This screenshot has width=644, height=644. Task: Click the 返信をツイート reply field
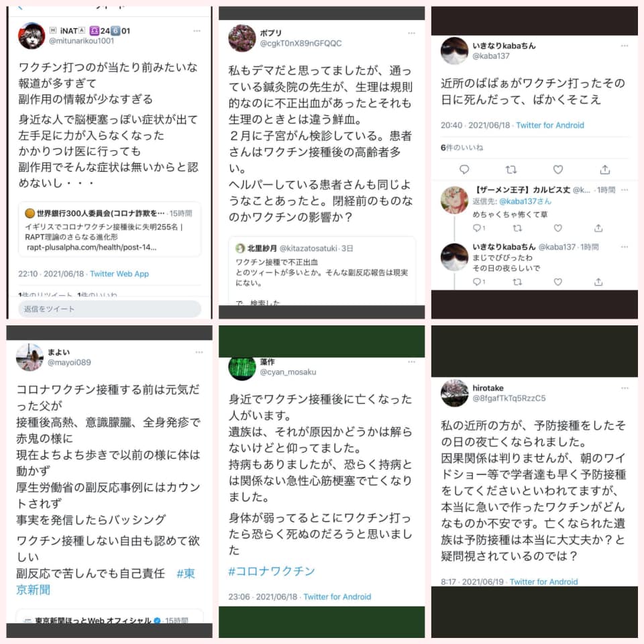coord(109,309)
